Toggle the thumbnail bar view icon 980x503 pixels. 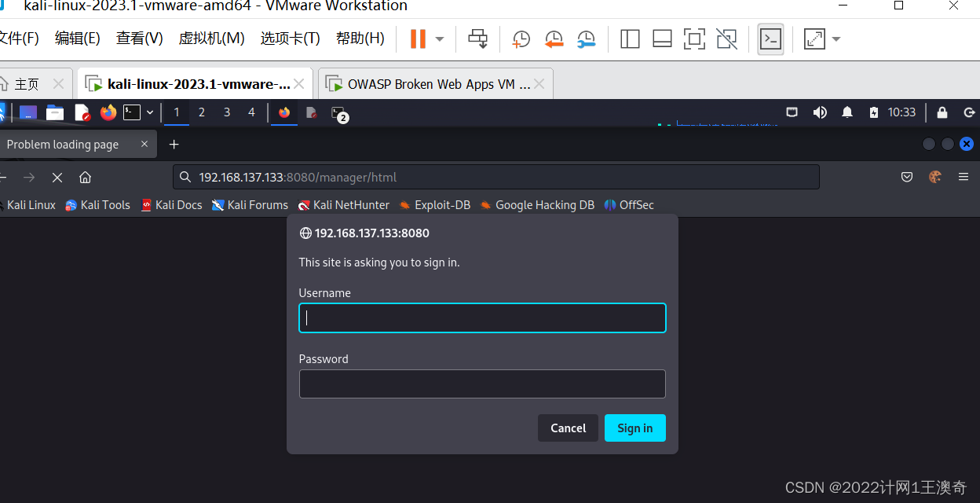(x=662, y=39)
